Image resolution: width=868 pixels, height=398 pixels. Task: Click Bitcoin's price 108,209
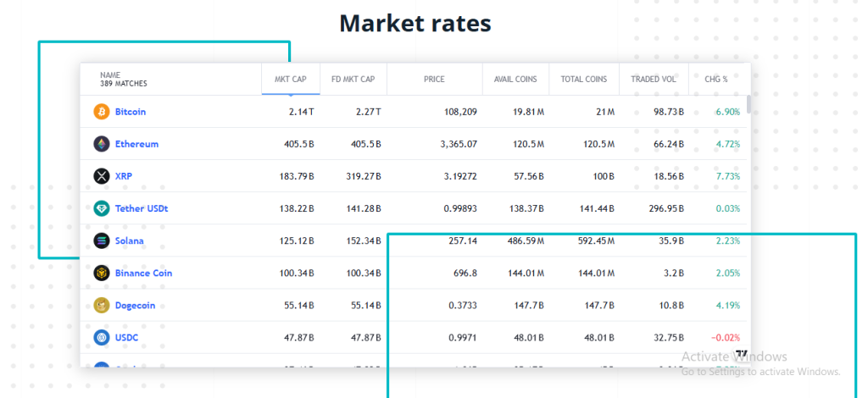pos(460,112)
